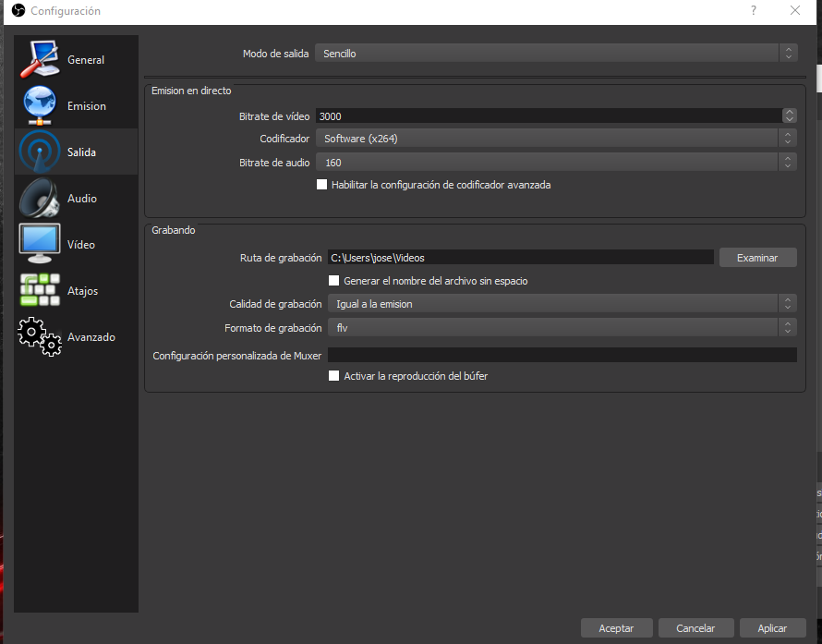Open the Calidad de grabación dropdown
This screenshot has height=644, width=822.
tap(562, 304)
